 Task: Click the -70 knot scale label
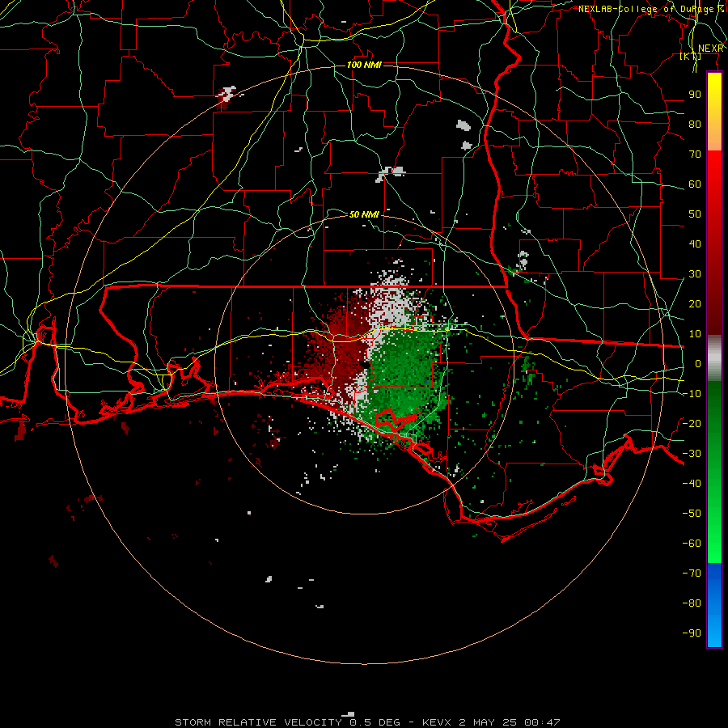click(x=692, y=574)
